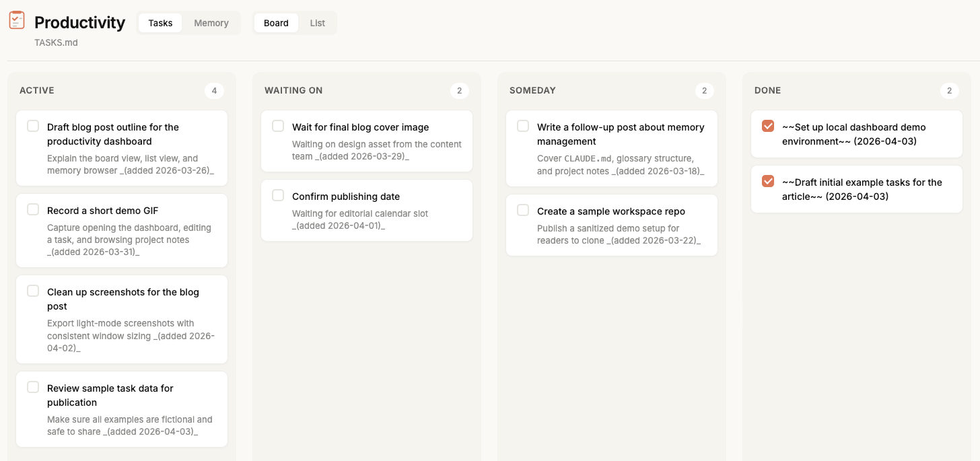Mark "Clean up screenshots" task complete
This screenshot has width=980, height=461.
pyautogui.click(x=33, y=291)
